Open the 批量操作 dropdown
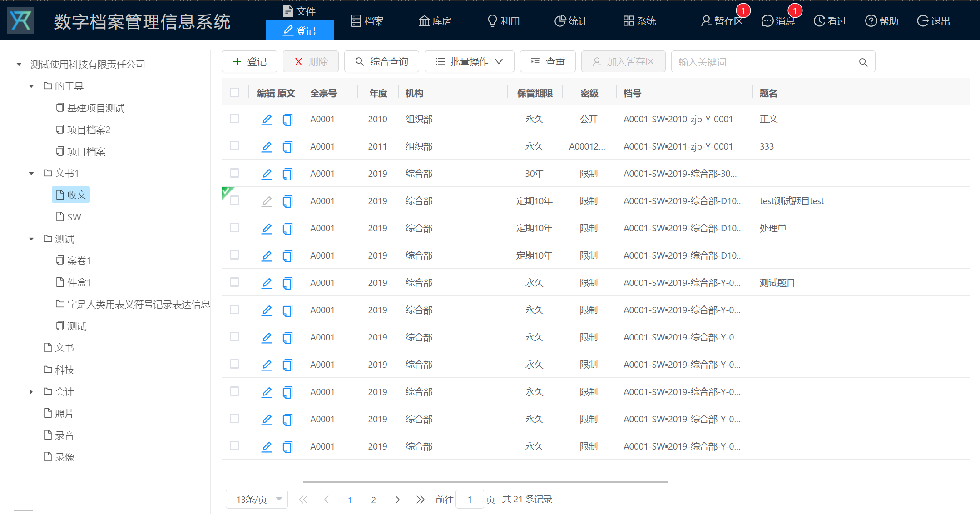Screen dimensions: 980x525 (x=469, y=62)
